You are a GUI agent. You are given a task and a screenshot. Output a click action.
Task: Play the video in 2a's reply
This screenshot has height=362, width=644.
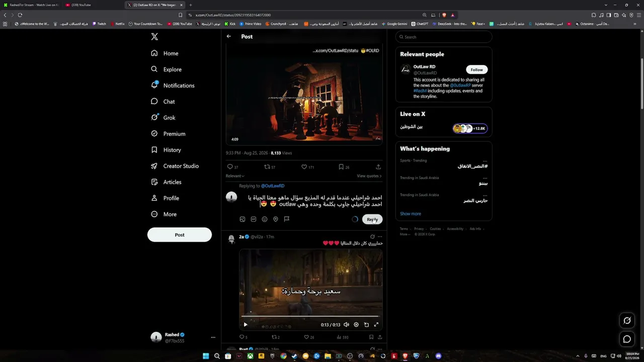coord(246,325)
